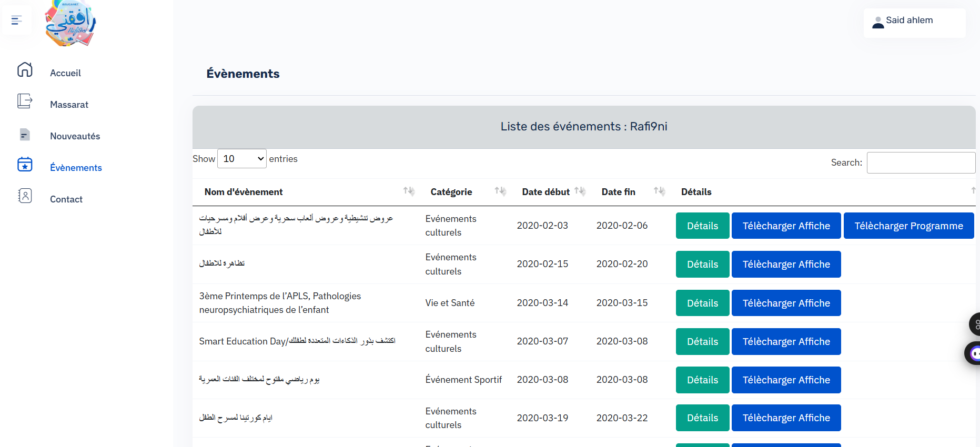
Task: Download Affiche for Smart Education Day
Action: tap(786, 342)
